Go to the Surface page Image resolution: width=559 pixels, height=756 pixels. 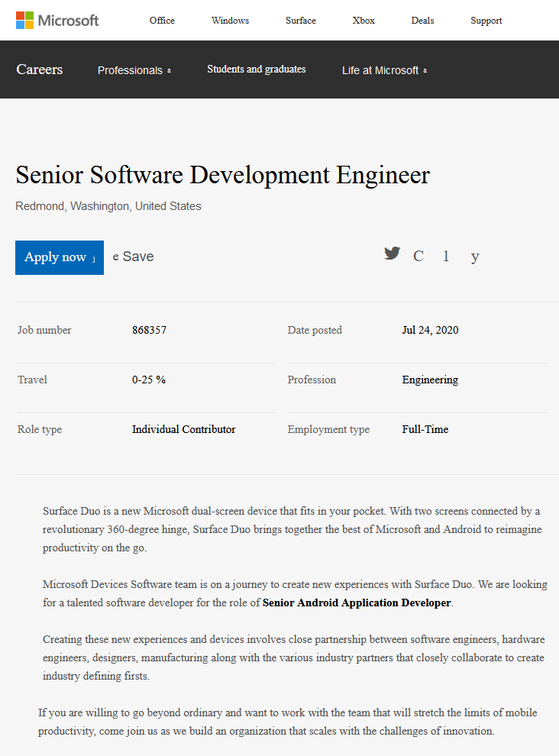click(301, 21)
